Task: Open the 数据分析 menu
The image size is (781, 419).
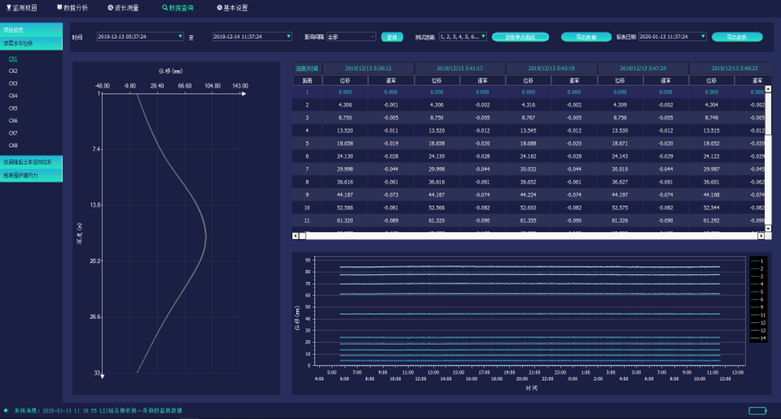Action: pyautogui.click(x=73, y=8)
